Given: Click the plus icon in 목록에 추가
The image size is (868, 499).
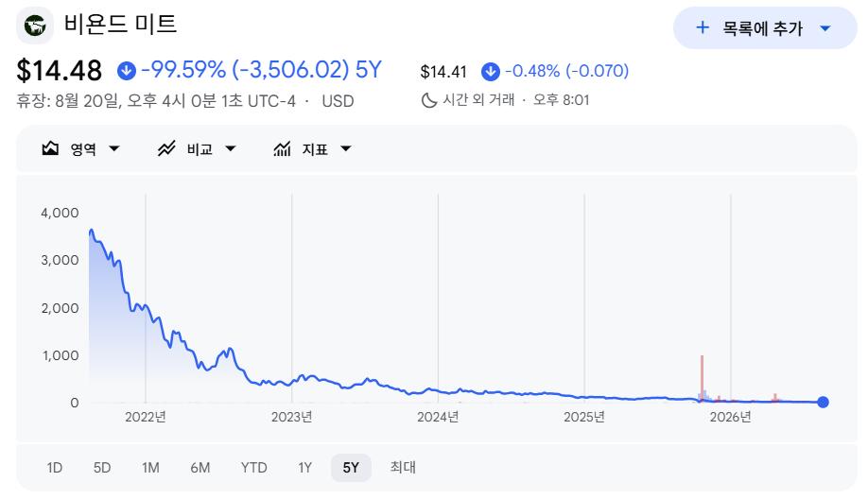Looking at the screenshot, I should coord(702,27).
